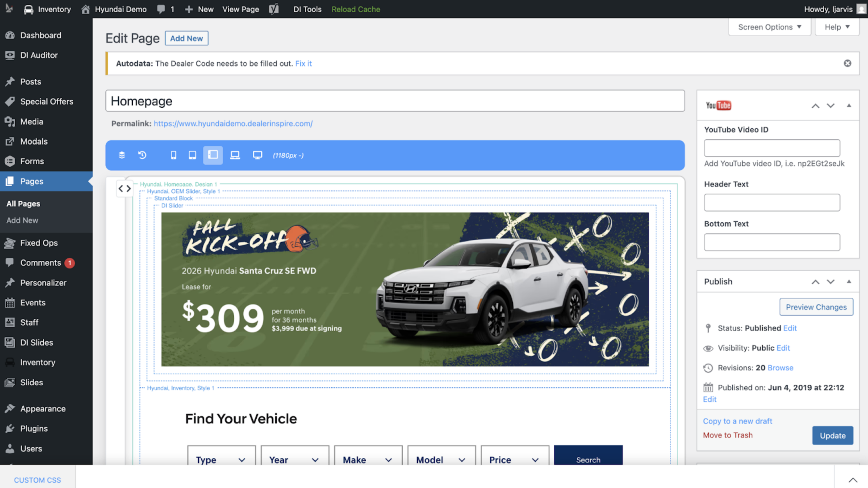868x488 pixels.
Task: Open the comments bubble in admin bar
Action: click(166, 9)
